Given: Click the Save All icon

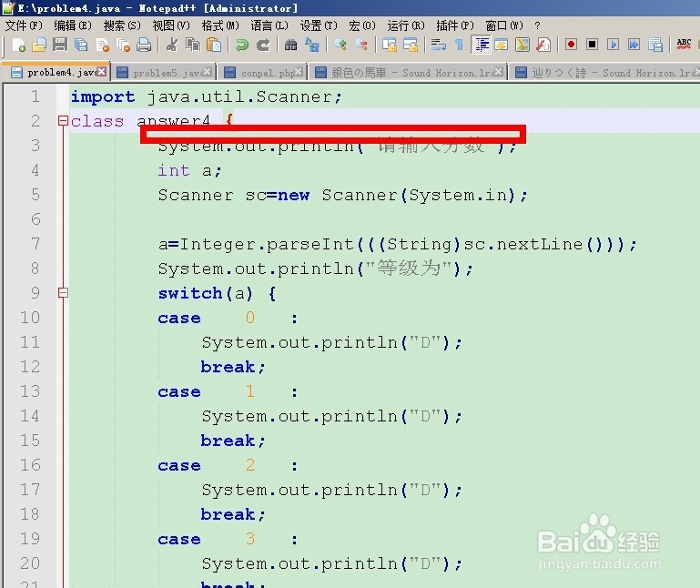Looking at the screenshot, I should pos(81,46).
